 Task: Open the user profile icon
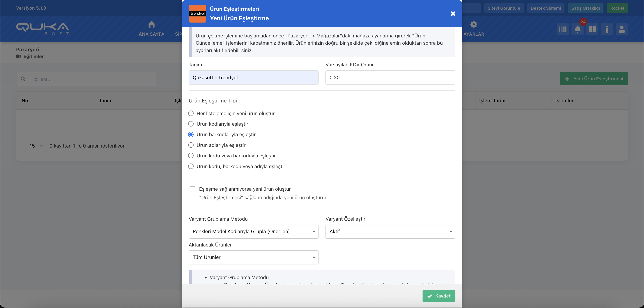tap(621, 29)
